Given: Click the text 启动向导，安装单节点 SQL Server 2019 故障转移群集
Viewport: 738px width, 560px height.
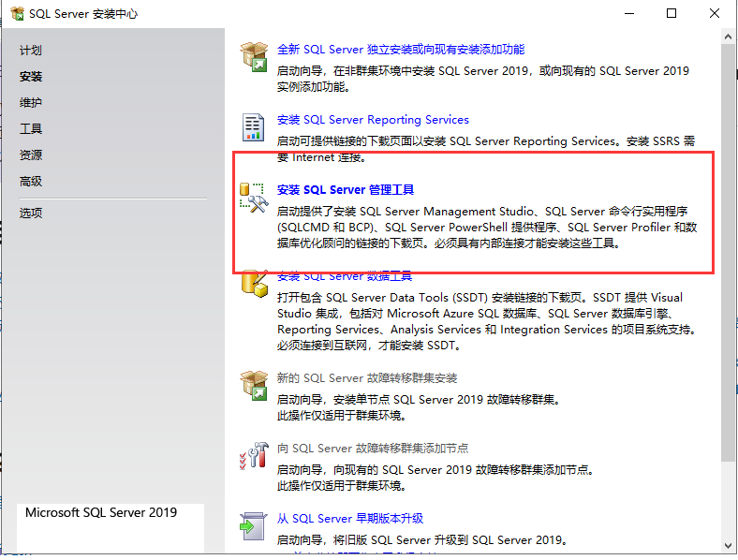Looking at the screenshot, I should tap(419, 400).
